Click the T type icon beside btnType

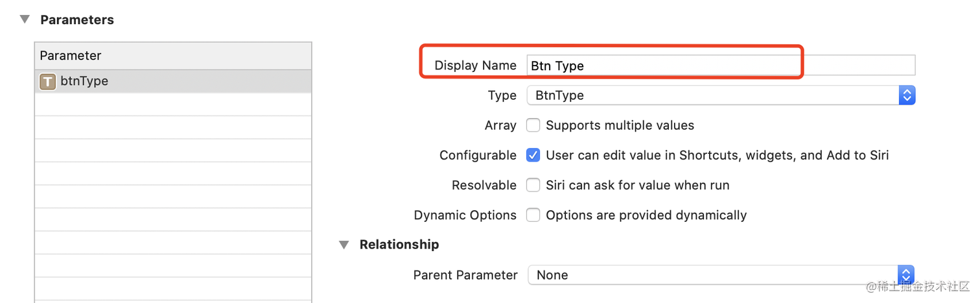click(47, 82)
